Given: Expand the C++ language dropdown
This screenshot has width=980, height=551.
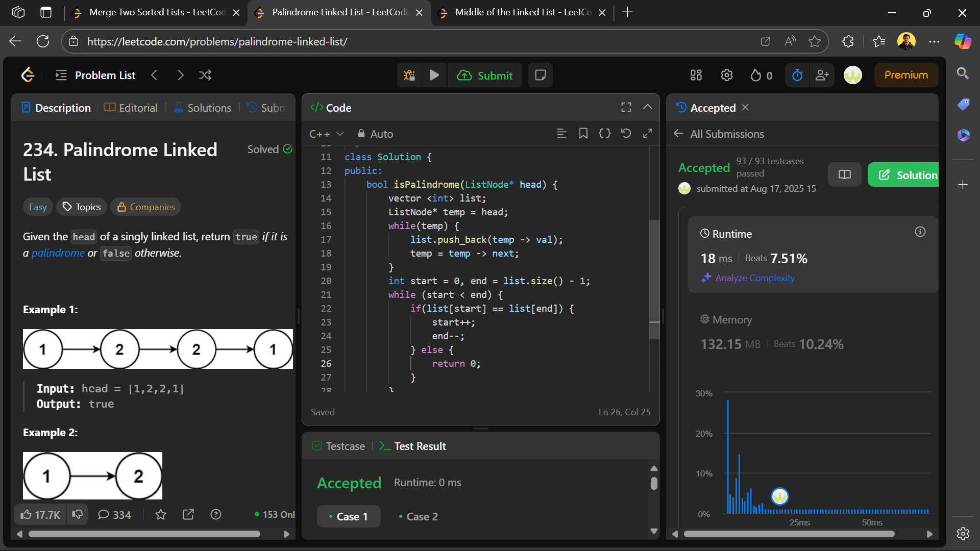Looking at the screenshot, I should [x=326, y=134].
